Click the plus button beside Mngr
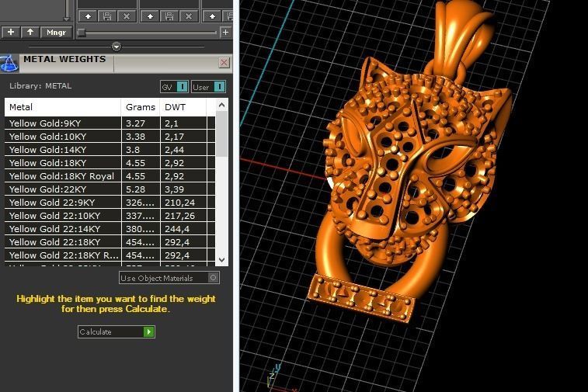The height and width of the screenshot is (392, 588). coord(11,33)
